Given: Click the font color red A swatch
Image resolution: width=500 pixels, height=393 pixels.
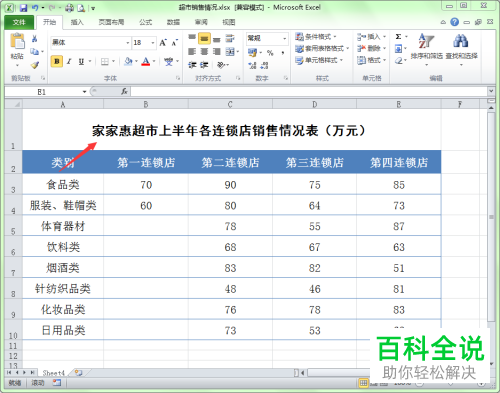Looking at the screenshot, I should 146,61.
